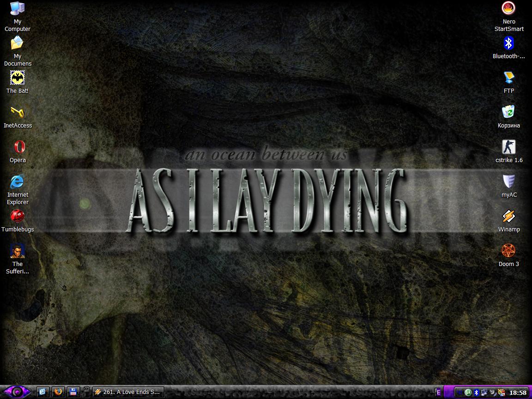Select the myAC shield icon
Screen dimensions: 532x399
pyautogui.click(x=508, y=186)
